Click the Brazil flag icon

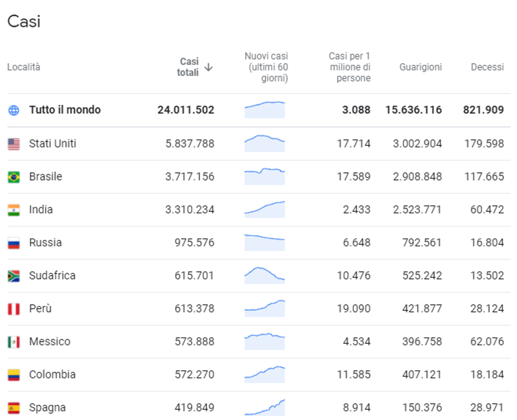pyautogui.click(x=14, y=177)
